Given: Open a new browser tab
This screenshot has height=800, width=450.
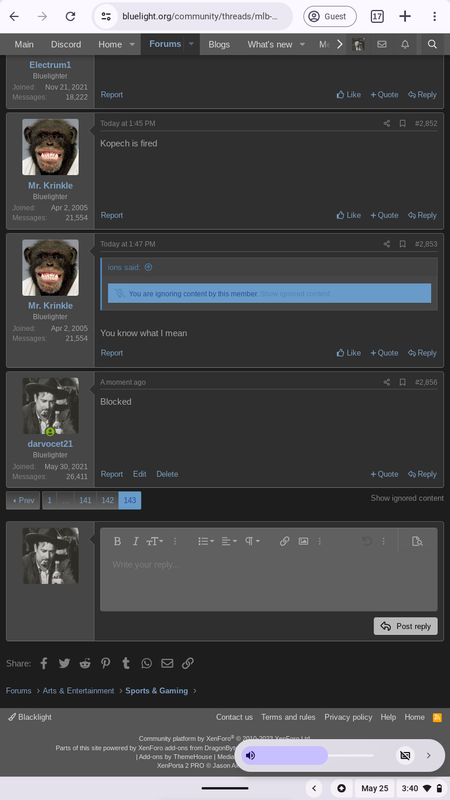Looking at the screenshot, I should coord(405,16).
